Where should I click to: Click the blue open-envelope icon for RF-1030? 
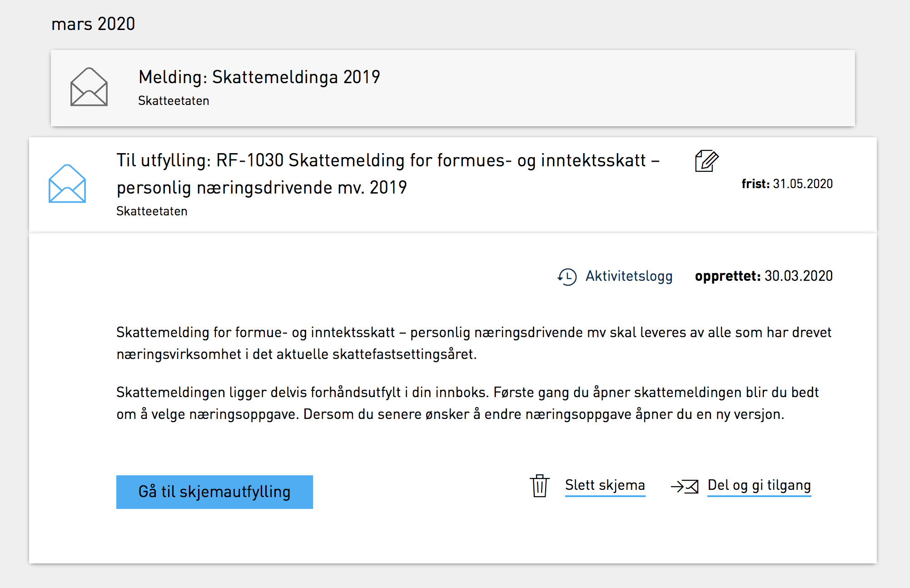click(67, 184)
